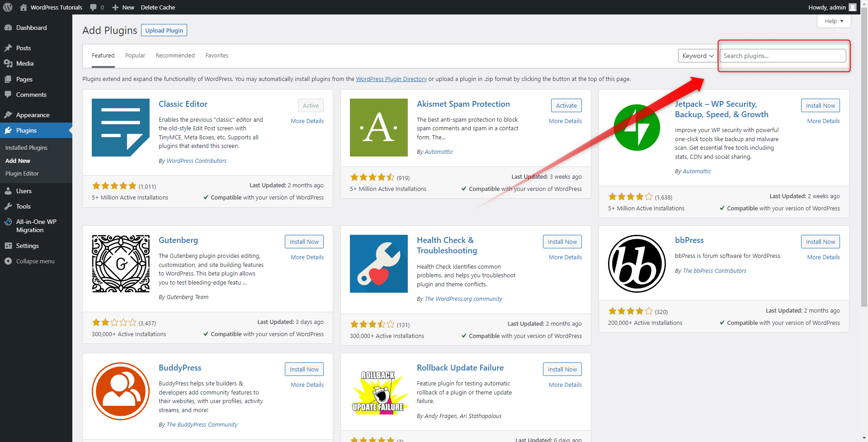Open The WordPress.org community author link
This screenshot has height=442, width=868.
tap(463, 299)
